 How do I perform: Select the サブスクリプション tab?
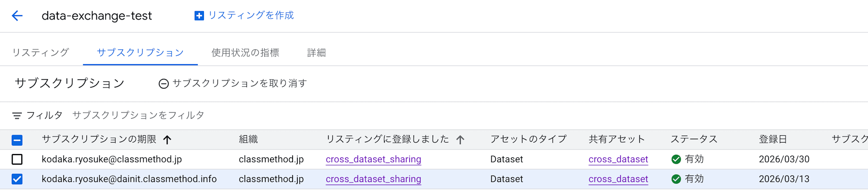140,53
